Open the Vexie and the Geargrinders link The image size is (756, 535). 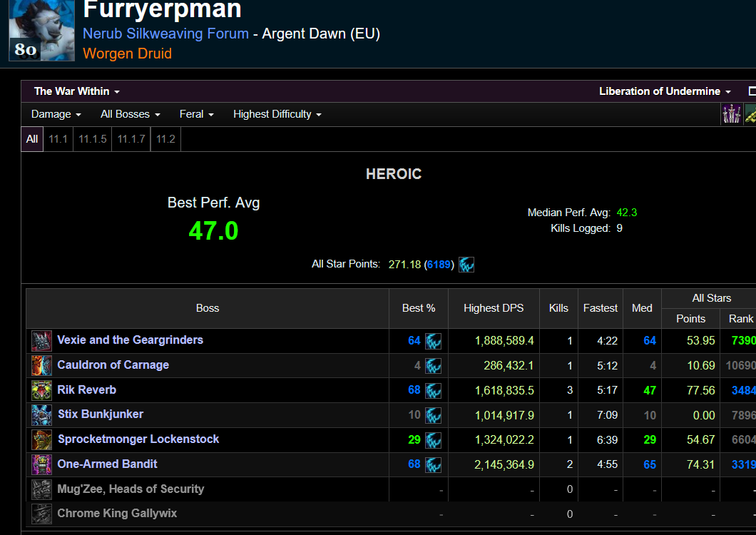pos(131,340)
